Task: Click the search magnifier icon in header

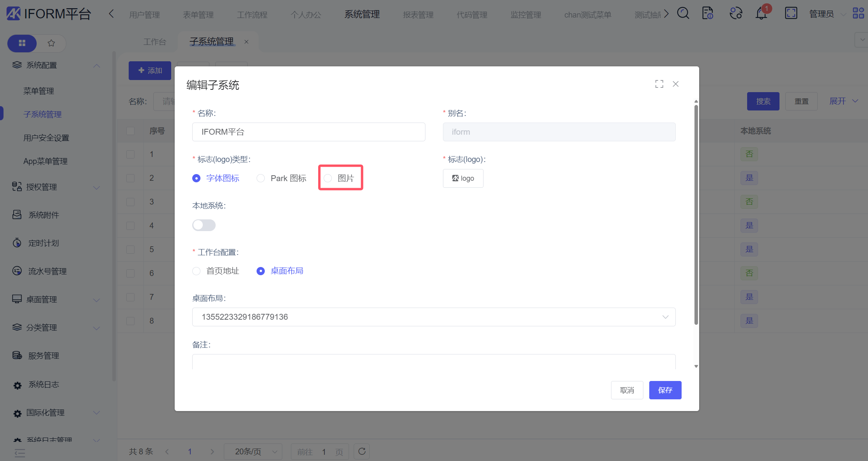Action: [683, 14]
